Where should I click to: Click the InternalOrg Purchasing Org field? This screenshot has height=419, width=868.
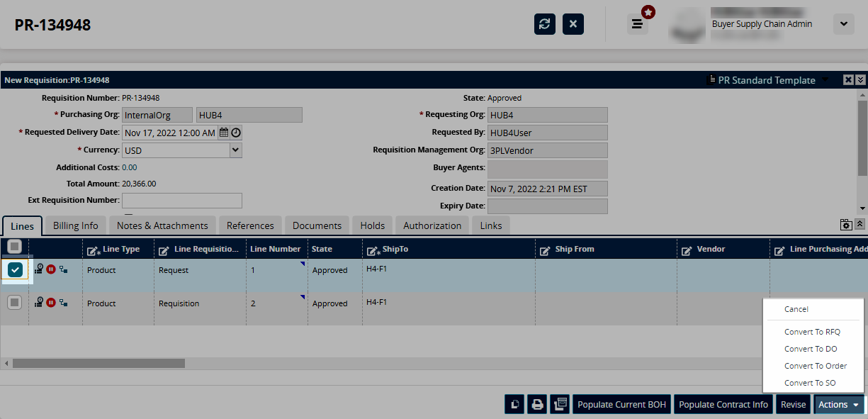pos(157,115)
